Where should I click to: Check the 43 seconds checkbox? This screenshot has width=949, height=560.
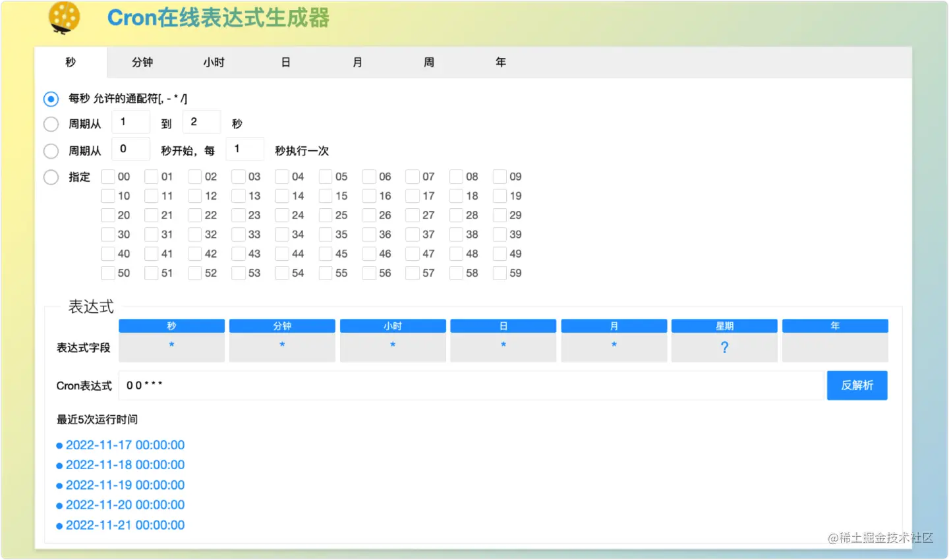(239, 254)
